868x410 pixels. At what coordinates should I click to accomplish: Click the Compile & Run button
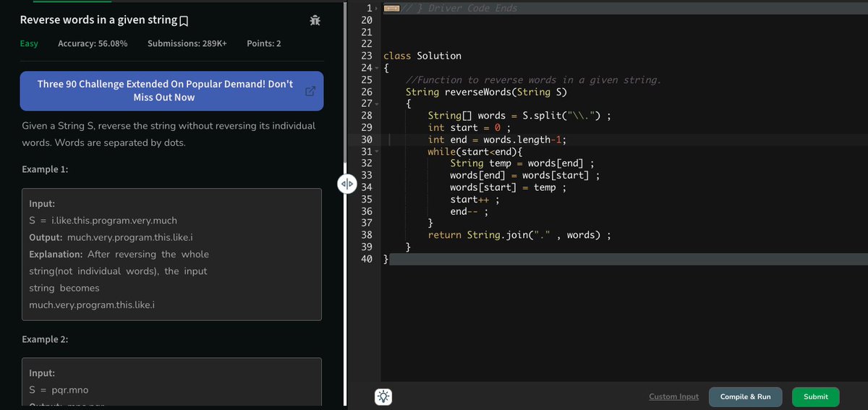[746, 396]
